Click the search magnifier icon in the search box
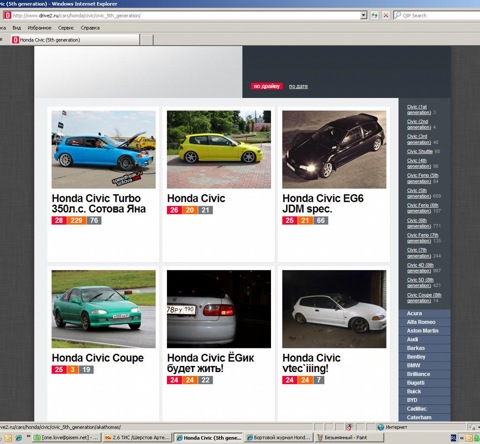The height and width of the screenshot is (444, 480). (398, 15)
